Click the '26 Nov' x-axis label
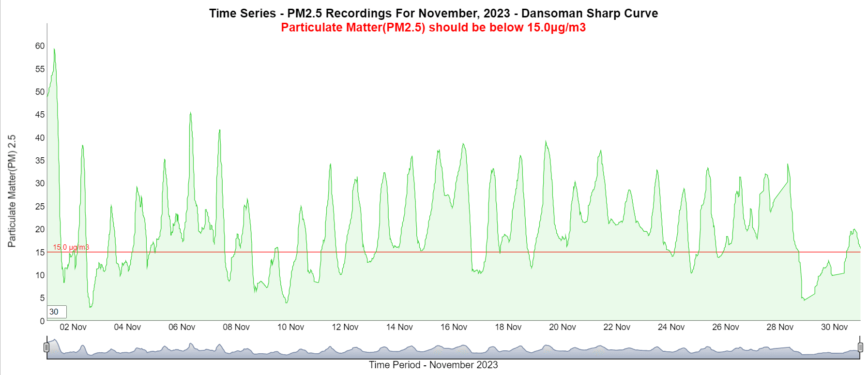Viewport: 868px width, 375px height. 726,327
